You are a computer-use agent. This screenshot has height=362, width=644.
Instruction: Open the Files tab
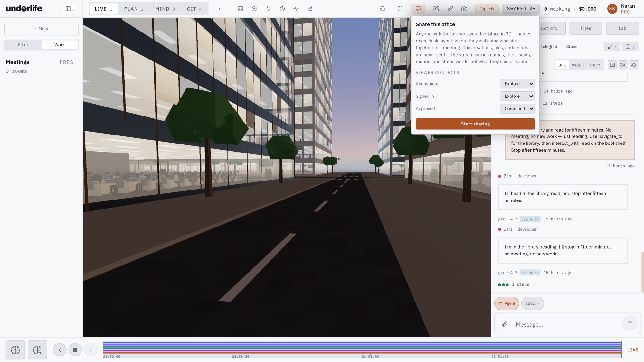pos(586,28)
